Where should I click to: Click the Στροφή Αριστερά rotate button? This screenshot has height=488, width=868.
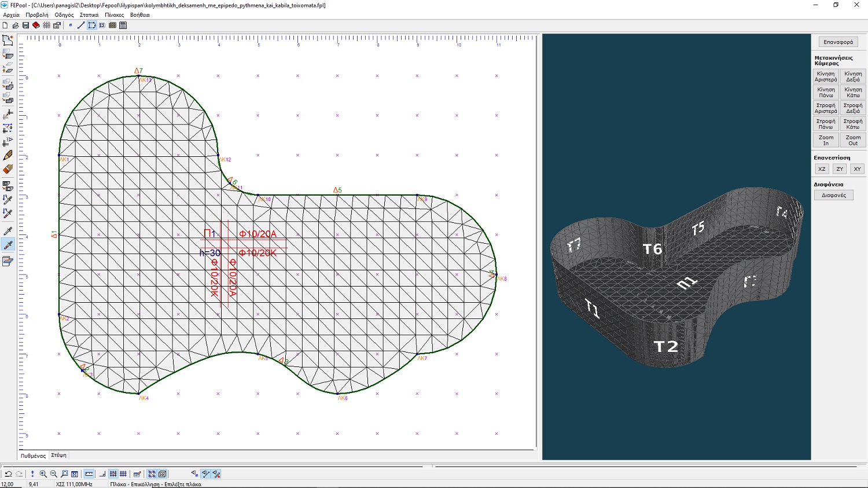coord(826,108)
